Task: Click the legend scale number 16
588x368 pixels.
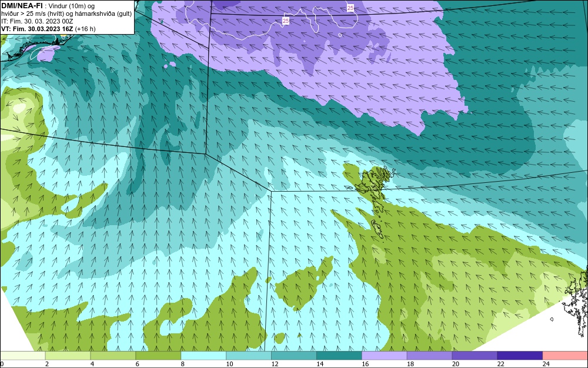Action: coord(365,364)
